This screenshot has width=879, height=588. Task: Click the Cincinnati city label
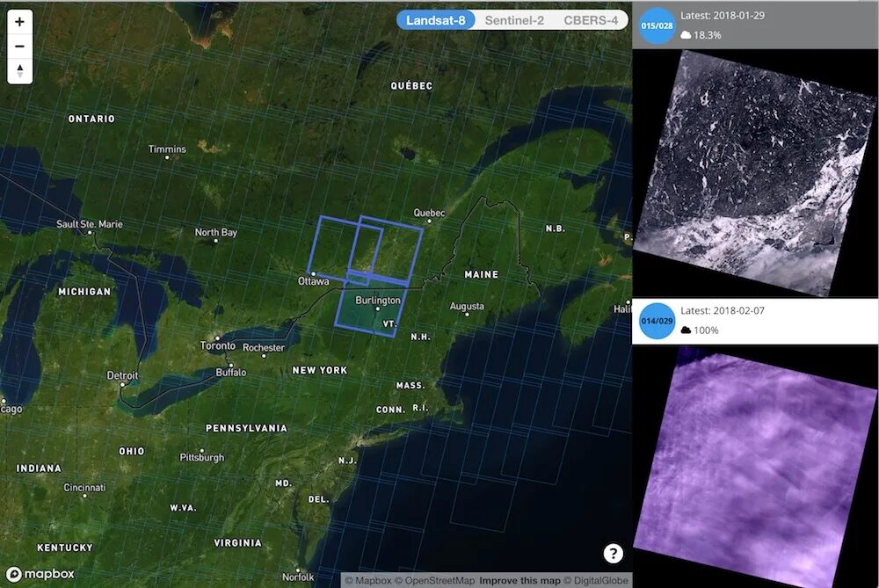click(x=84, y=488)
